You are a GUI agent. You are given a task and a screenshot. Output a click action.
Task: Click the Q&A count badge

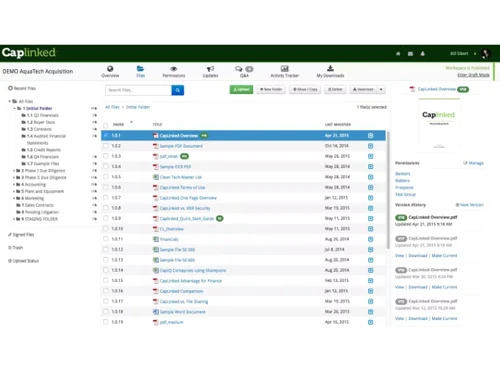pos(249,69)
